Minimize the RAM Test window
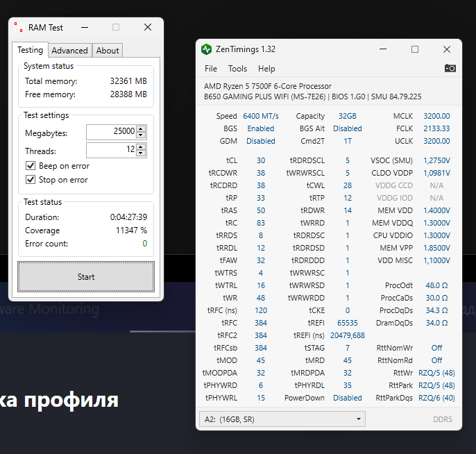This screenshot has height=454, width=476. click(85, 27)
